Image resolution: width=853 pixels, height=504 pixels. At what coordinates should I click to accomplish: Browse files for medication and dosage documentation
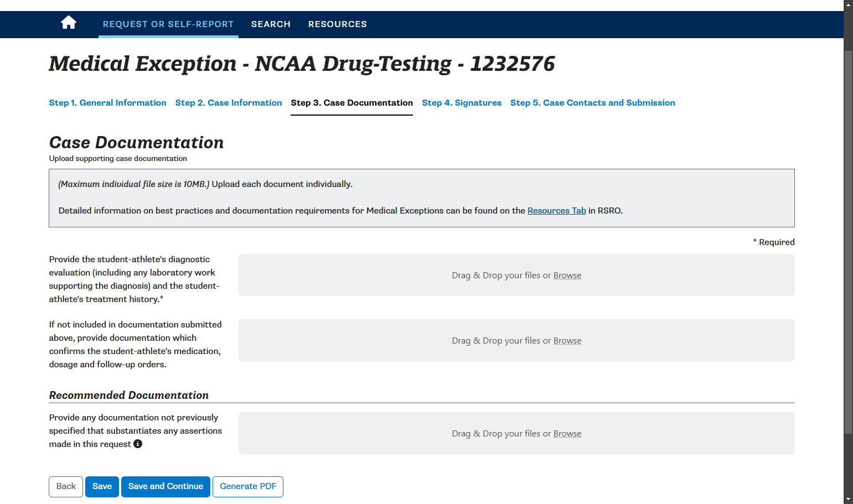[x=567, y=341]
